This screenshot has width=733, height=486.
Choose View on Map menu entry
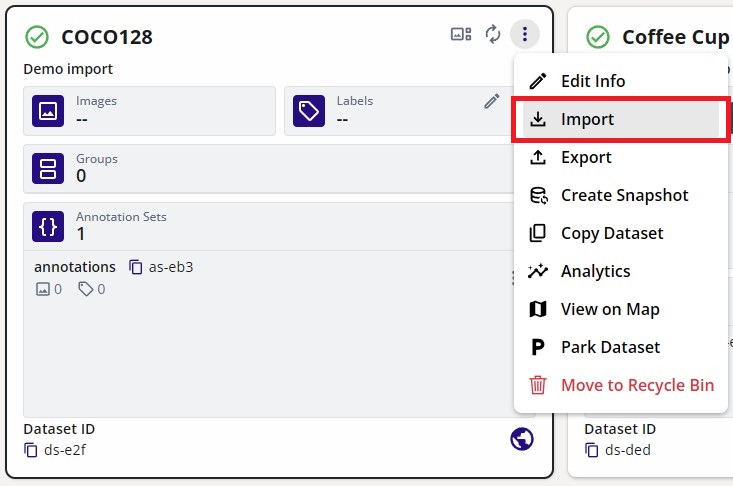click(620, 309)
